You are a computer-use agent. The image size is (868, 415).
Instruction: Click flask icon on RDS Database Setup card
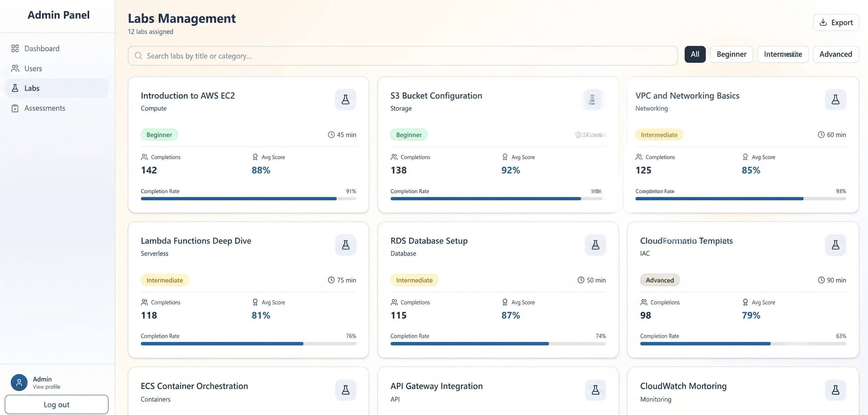(x=595, y=245)
